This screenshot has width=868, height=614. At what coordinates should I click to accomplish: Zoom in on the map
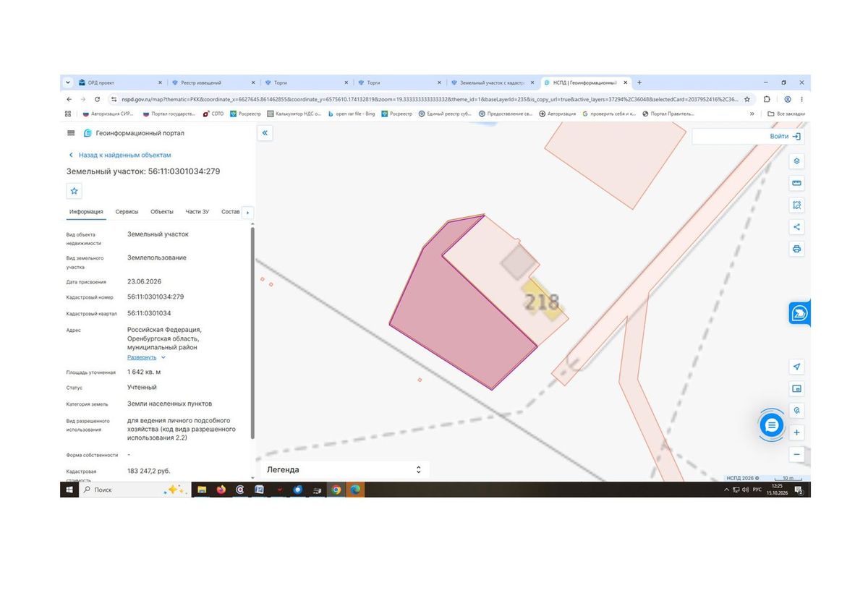click(x=796, y=432)
